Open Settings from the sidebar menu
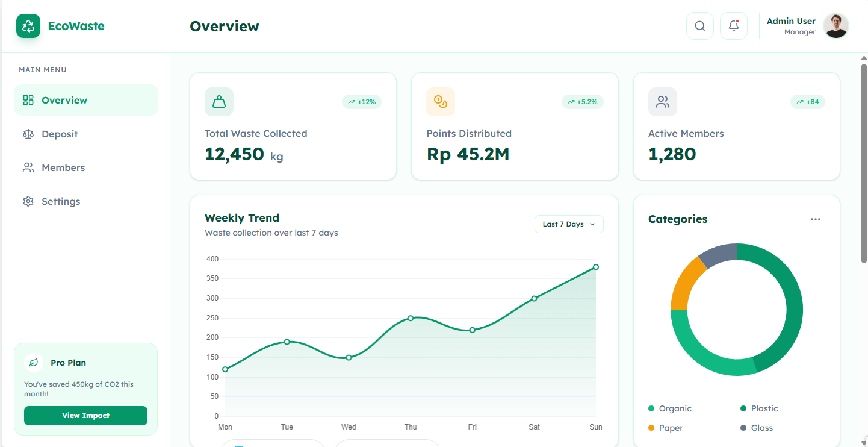Image resolution: width=868 pixels, height=447 pixels. (60, 201)
